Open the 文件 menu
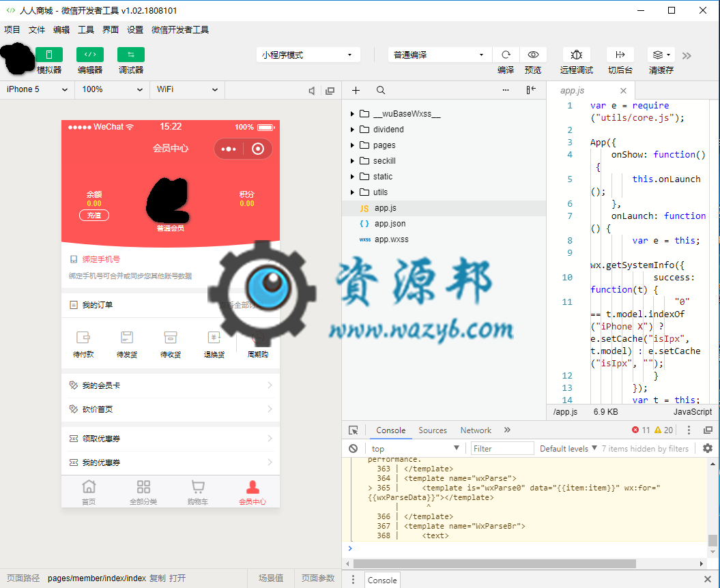 click(x=37, y=30)
